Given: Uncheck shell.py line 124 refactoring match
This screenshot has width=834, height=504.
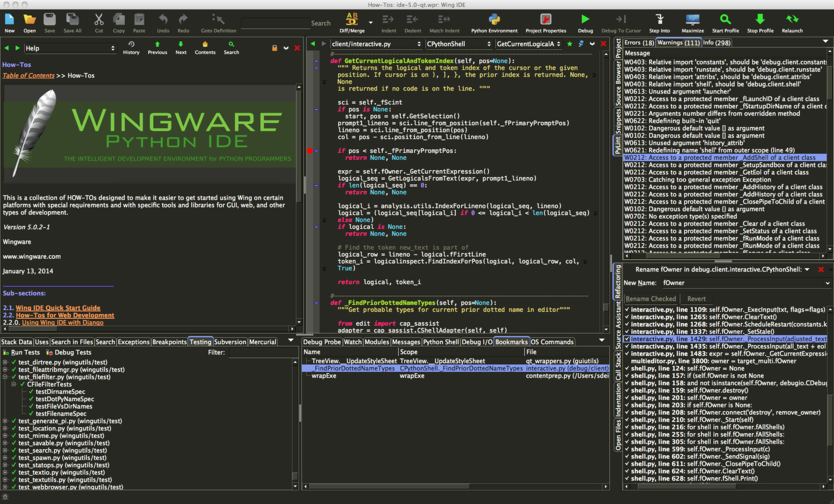Looking at the screenshot, I should click(x=628, y=368).
